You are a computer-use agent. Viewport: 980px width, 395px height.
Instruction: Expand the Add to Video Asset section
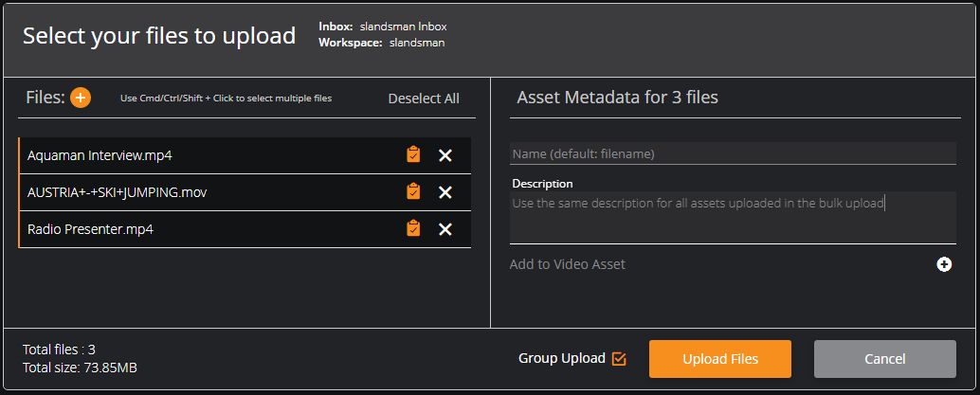(x=567, y=264)
